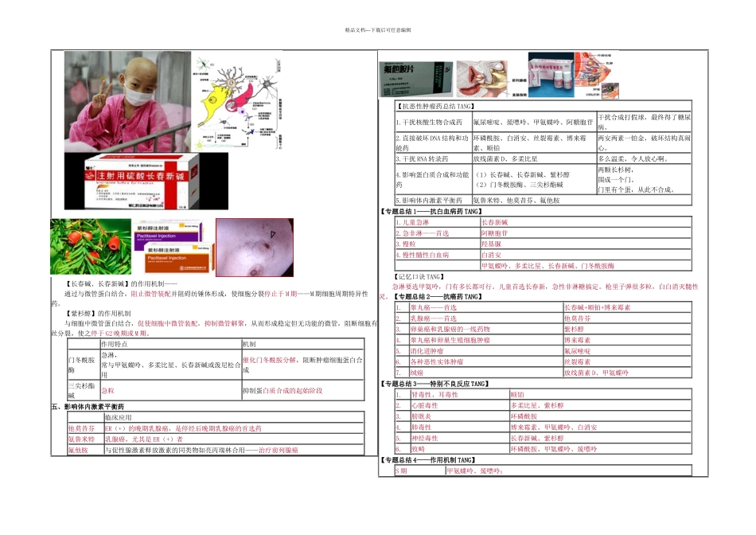The width and height of the screenshot is (756, 535).
Task: Click cell 2.直接破坏DNA结构和功能药
Action: (x=432, y=143)
